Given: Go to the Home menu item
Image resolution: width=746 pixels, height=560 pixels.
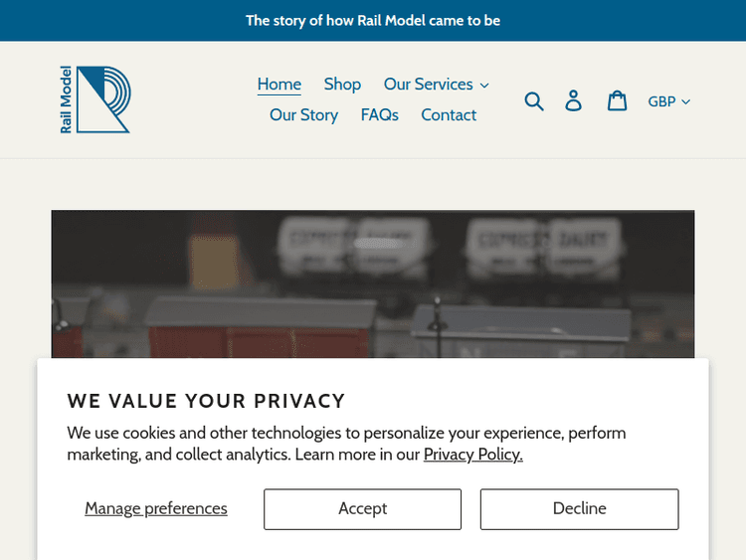Looking at the screenshot, I should pos(280,85).
